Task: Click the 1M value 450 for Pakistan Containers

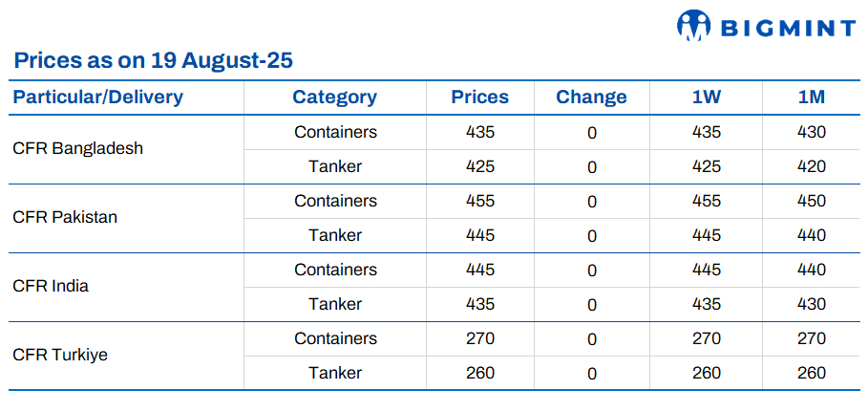Action: (x=811, y=201)
